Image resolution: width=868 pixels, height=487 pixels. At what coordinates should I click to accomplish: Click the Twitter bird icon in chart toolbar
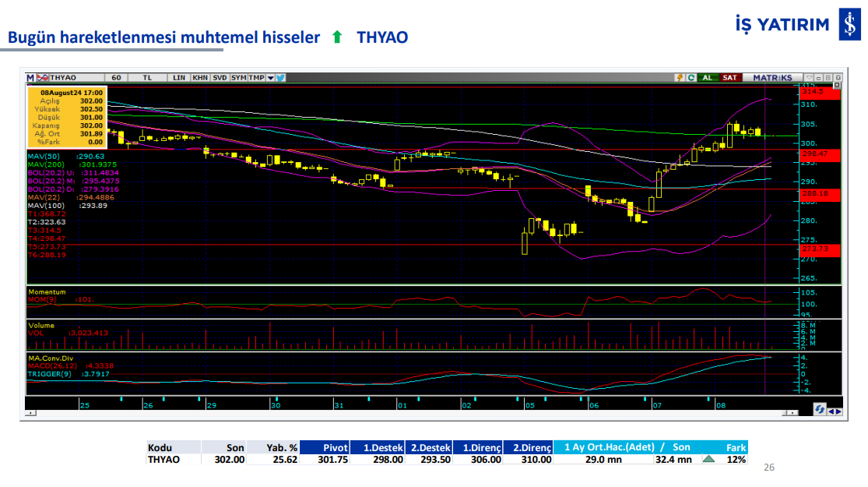pyautogui.click(x=280, y=78)
